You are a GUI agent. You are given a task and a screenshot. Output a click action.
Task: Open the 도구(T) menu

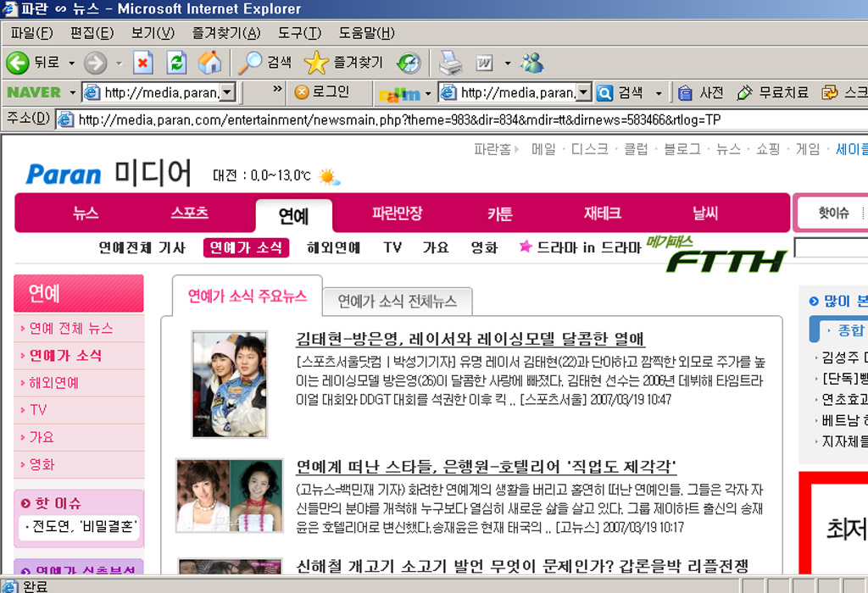click(299, 33)
